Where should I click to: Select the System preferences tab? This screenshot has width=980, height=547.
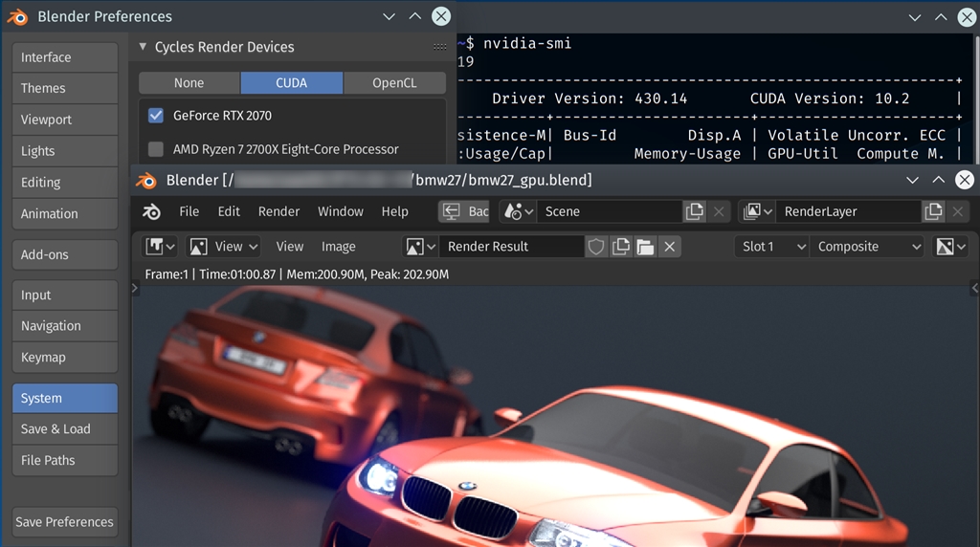tap(65, 399)
